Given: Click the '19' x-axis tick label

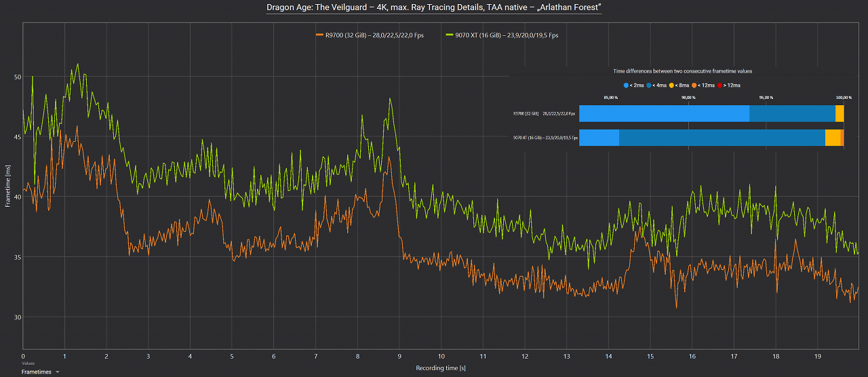Looking at the screenshot, I should [x=817, y=355].
